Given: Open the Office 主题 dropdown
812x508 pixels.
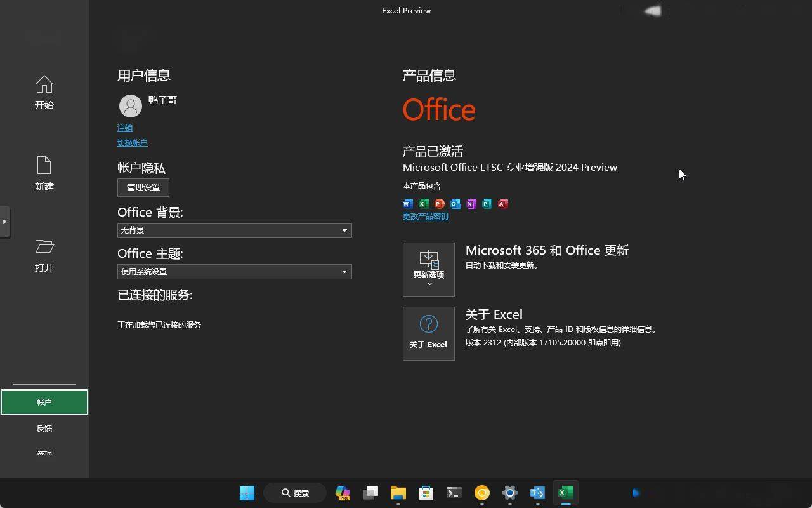Looking at the screenshot, I should click(235, 272).
